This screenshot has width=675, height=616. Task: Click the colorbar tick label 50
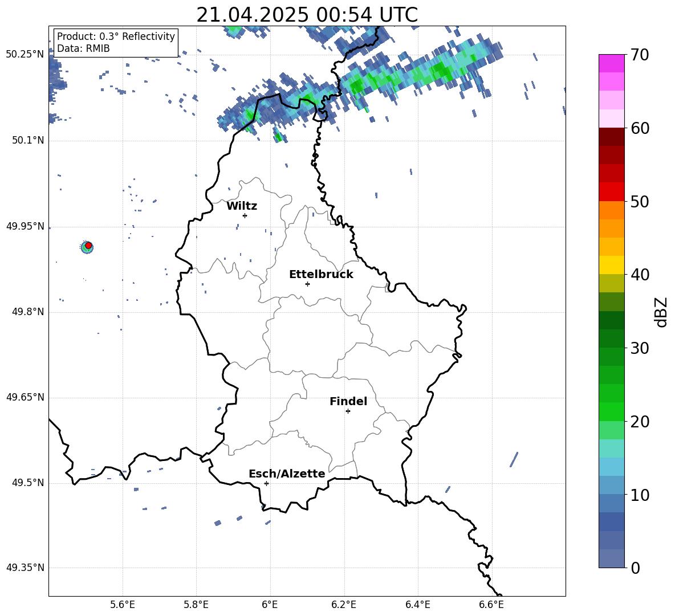640,202
